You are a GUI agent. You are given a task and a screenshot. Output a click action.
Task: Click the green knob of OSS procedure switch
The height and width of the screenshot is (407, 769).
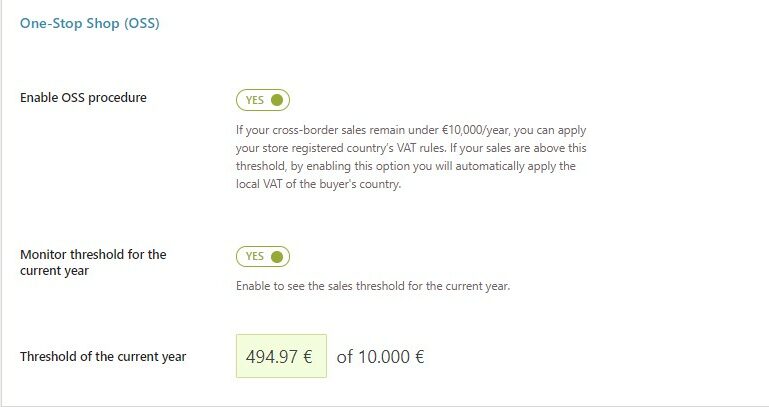pyautogui.click(x=277, y=100)
